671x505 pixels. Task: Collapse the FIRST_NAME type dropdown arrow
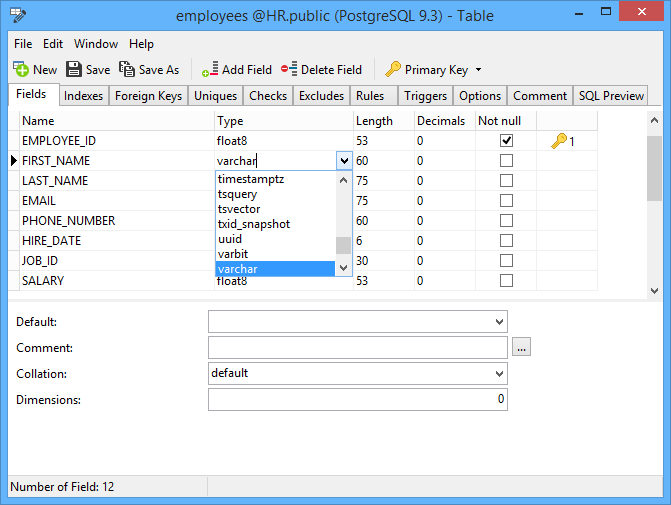[344, 161]
